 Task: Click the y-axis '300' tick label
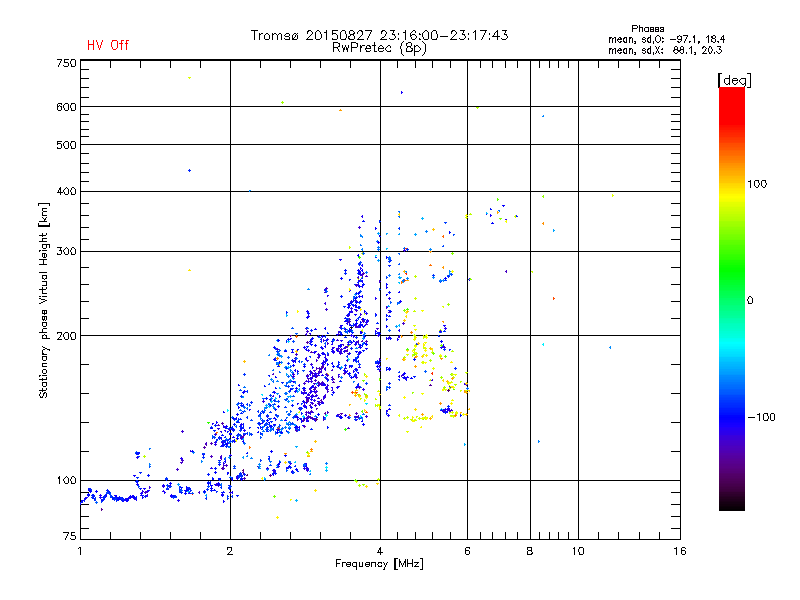click(x=66, y=251)
